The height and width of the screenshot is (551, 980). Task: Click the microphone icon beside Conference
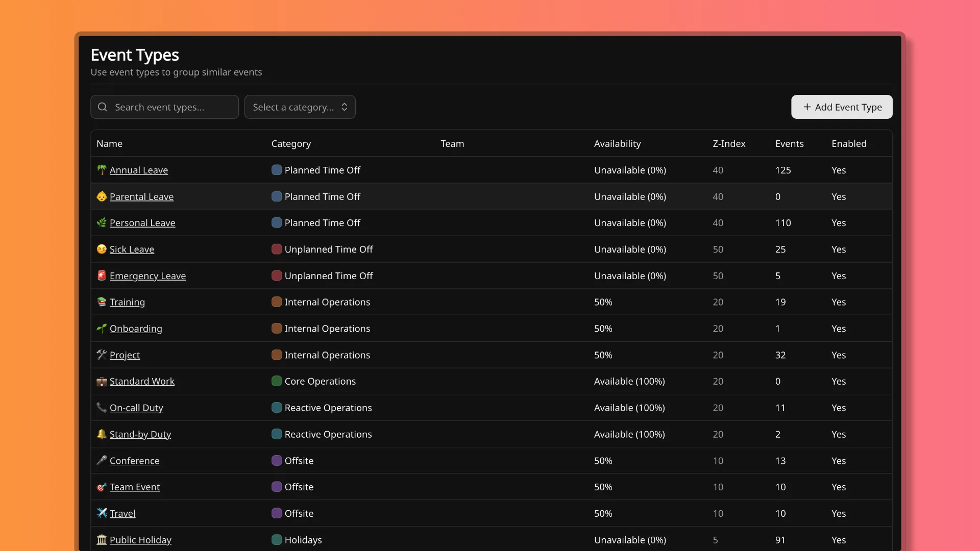pos(102,460)
